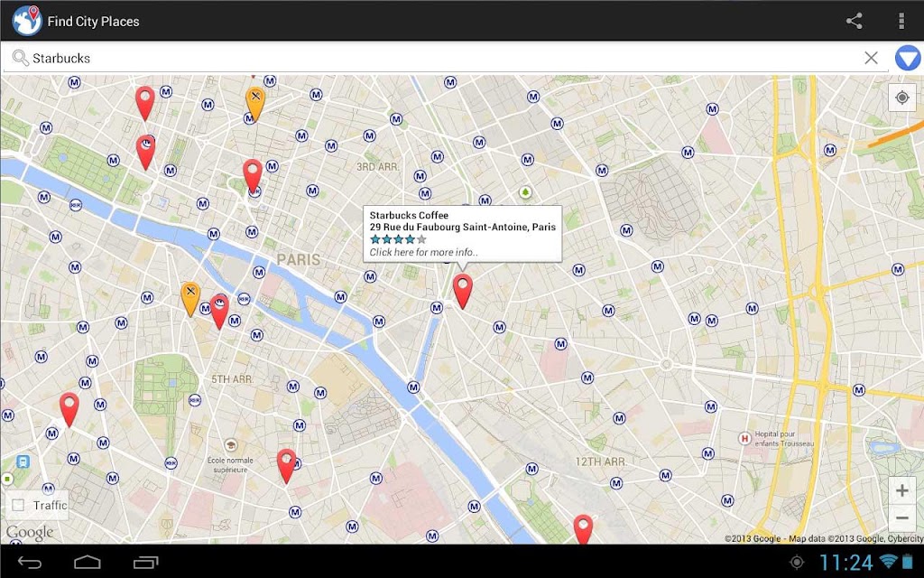Enable the Traffic checkbox

coord(18,505)
